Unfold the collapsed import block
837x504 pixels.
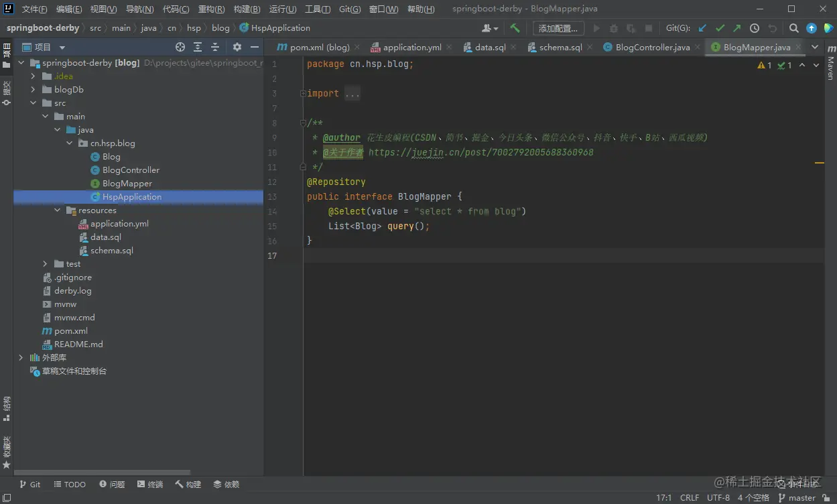pos(303,94)
